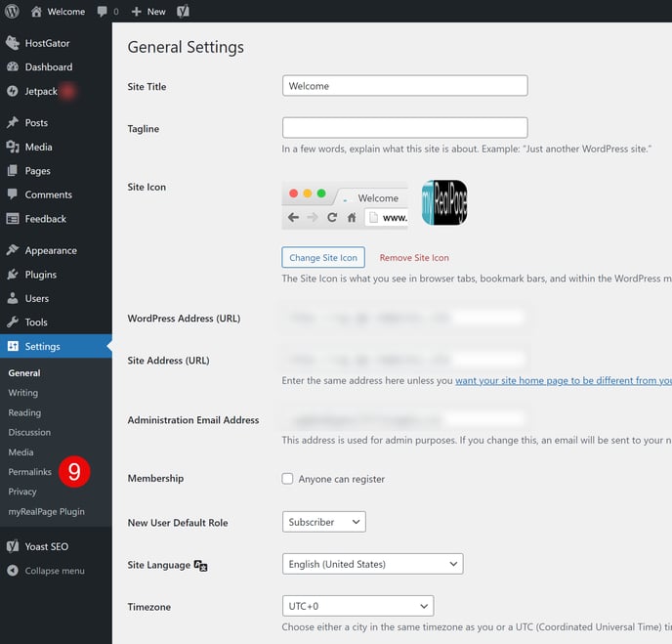Click the Dashboard gauge icon
The image size is (672, 644).
pos(13,66)
